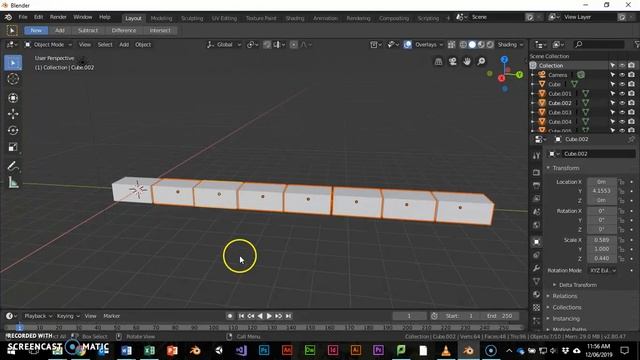Choose the Rotate tool

13,130
